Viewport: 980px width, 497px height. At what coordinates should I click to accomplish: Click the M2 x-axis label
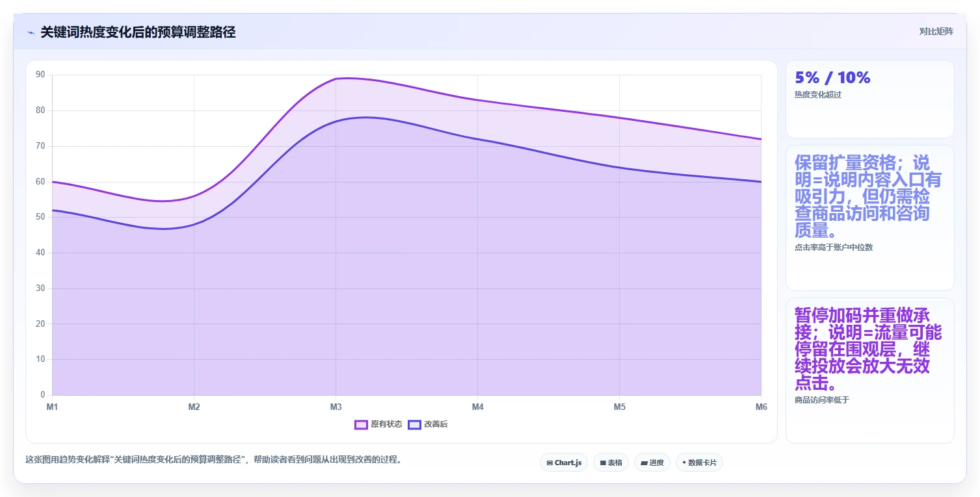click(194, 407)
